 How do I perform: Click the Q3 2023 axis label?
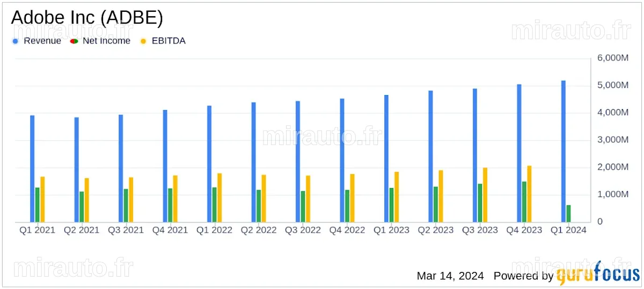tap(480, 230)
